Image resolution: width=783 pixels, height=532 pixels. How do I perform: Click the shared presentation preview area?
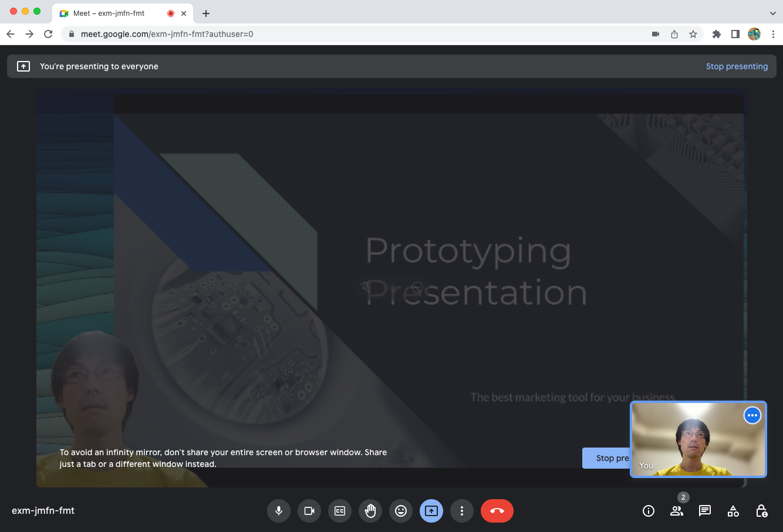[392, 287]
